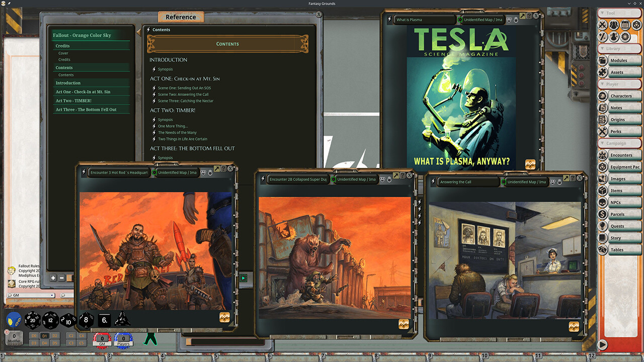Open the calendar tool icon
The height and width of the screenshot is (362, 644).
[625, 25]
